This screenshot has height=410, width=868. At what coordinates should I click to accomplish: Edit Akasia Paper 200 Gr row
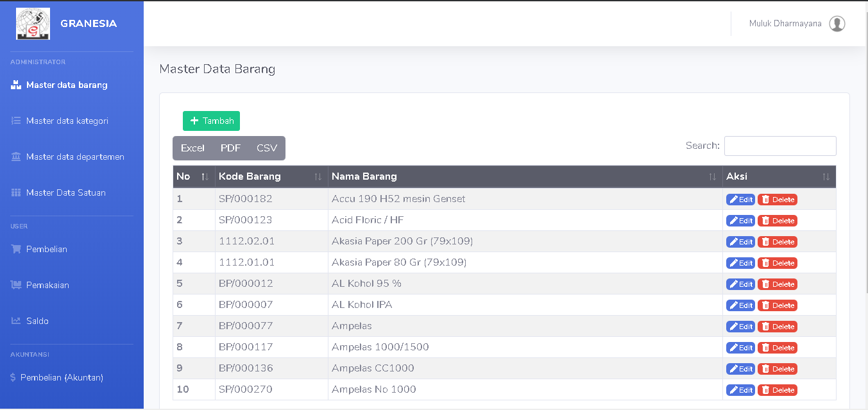740,242
